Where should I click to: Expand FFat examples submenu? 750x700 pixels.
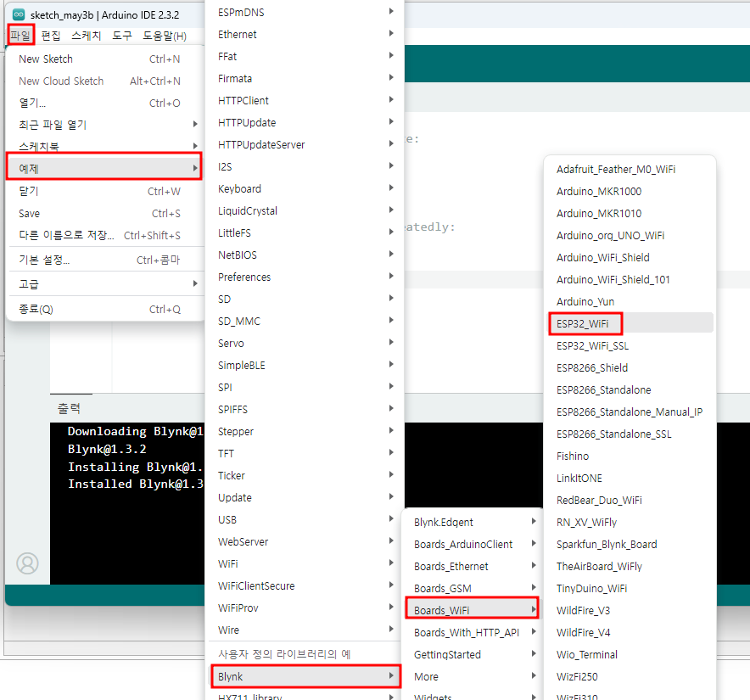(305, 57)
